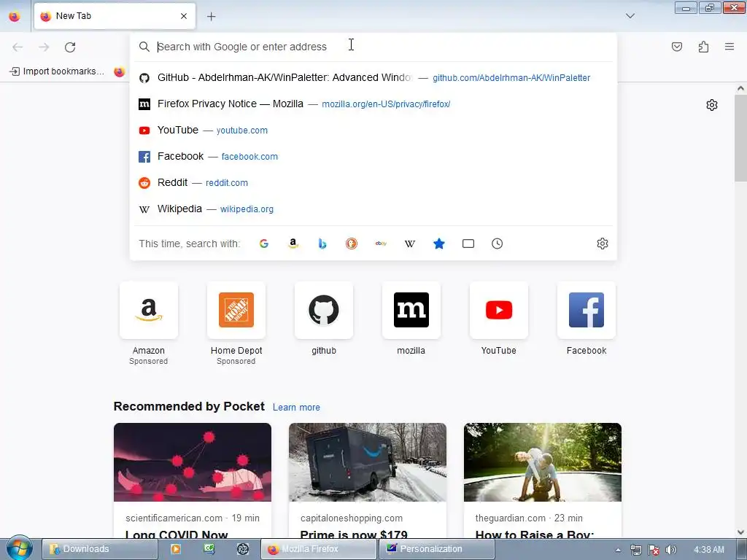
Task: Click Learn more next to Pocket heading
Action: click(296, 407)
